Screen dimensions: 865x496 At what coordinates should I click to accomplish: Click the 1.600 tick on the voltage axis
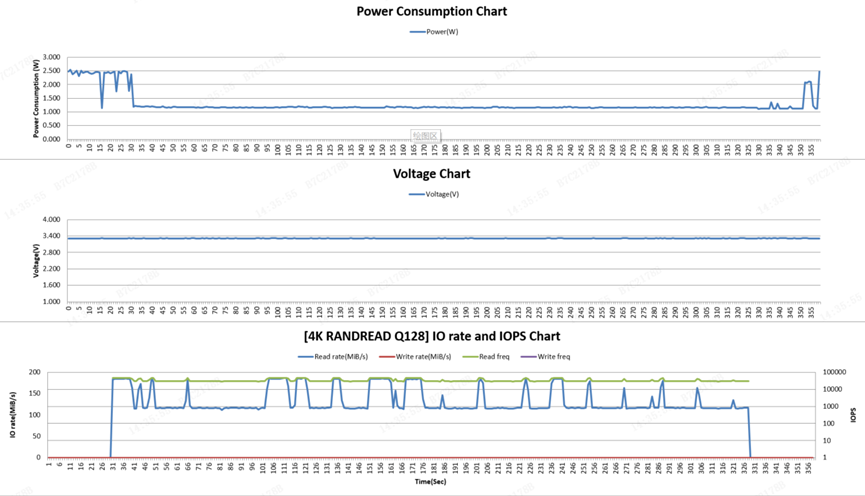[x=51, y=285]
